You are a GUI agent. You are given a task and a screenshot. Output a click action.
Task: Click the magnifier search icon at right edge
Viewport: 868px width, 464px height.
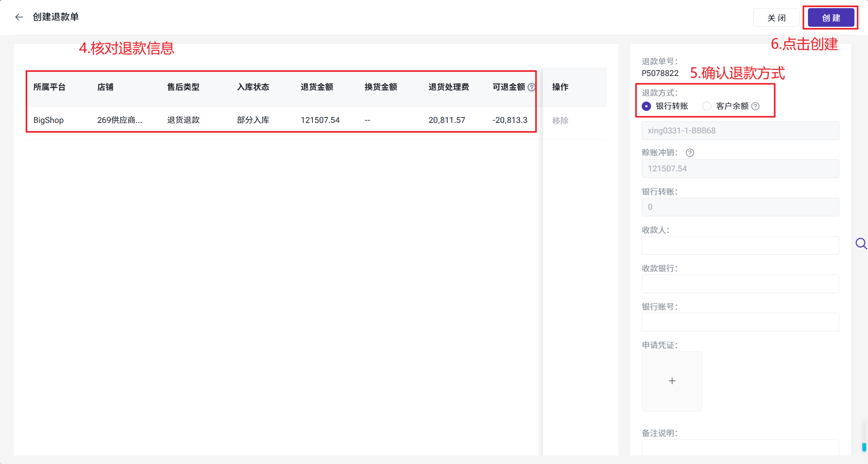click(861, 243)
